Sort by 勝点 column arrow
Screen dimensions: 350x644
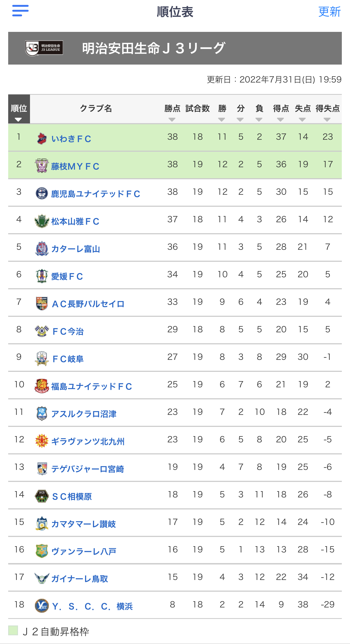(172, 120)
